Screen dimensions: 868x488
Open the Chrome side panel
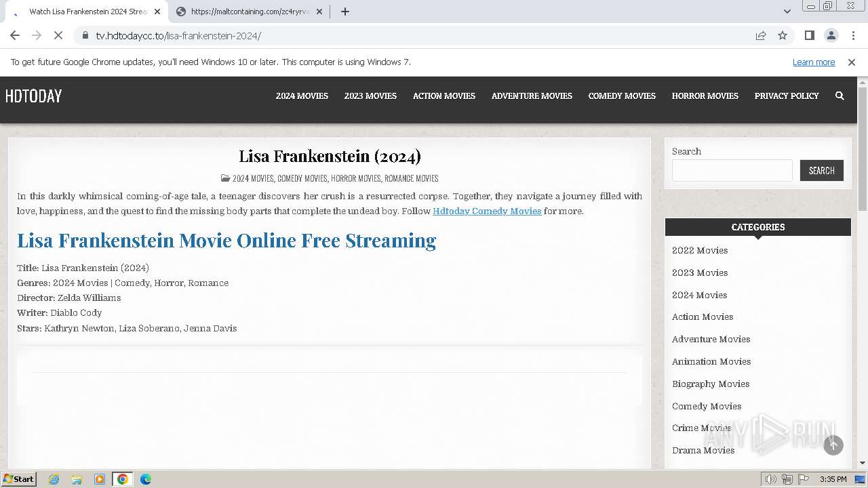click(x=809, y=35)
